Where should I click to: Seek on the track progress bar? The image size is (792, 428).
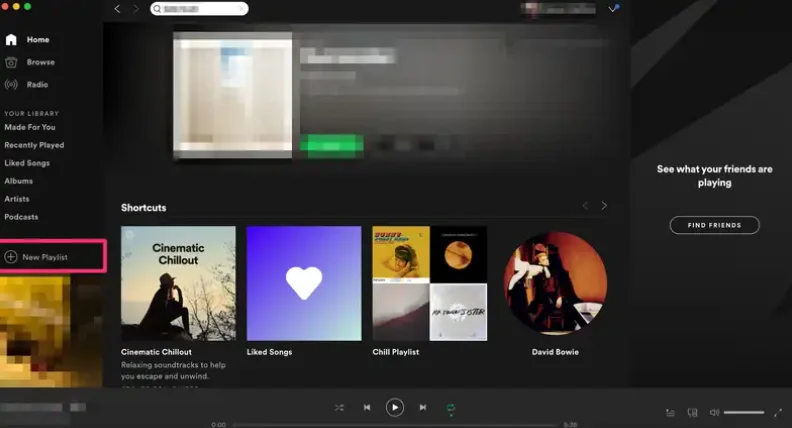point(395,425)
